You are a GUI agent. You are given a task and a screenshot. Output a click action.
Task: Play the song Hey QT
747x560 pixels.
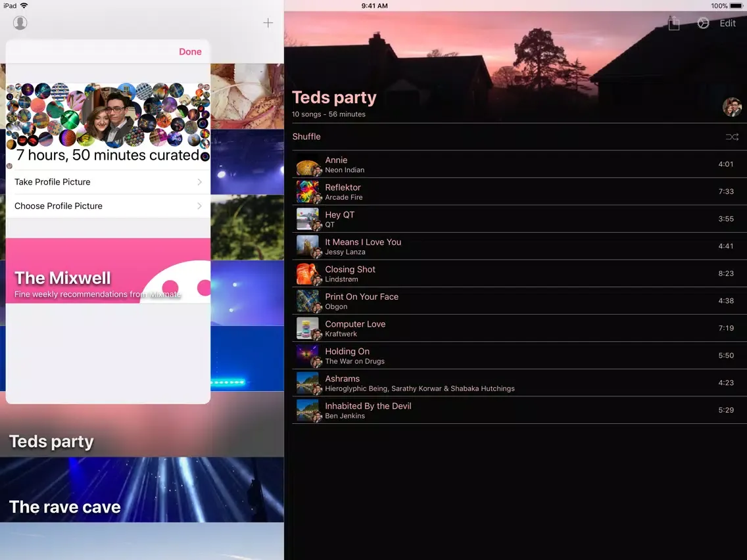pos(519,219)
